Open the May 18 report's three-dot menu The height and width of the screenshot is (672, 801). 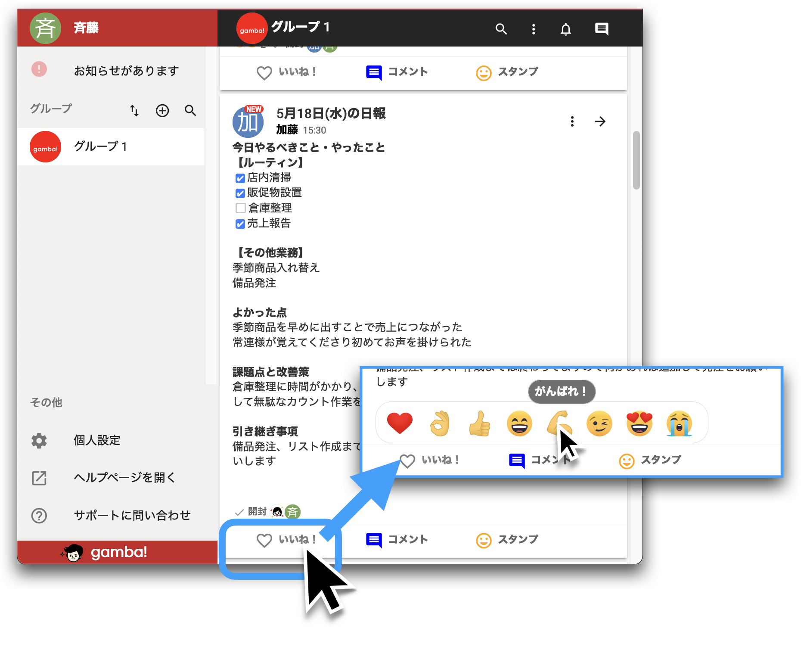pyautogui.click(x=572, y=121)
